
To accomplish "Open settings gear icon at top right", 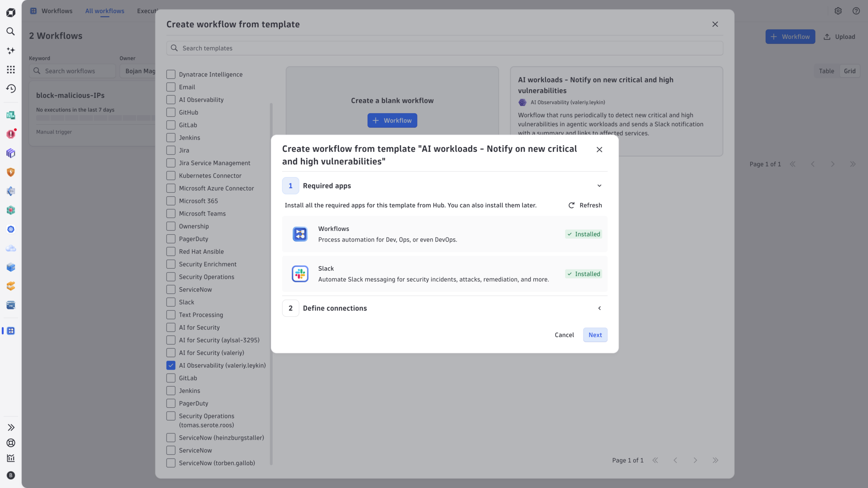I will (x=838, y=11).
